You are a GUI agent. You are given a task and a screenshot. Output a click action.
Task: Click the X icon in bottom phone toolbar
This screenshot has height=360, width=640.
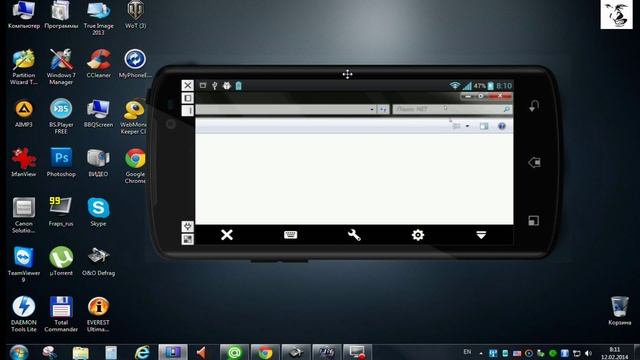point(227,235)
